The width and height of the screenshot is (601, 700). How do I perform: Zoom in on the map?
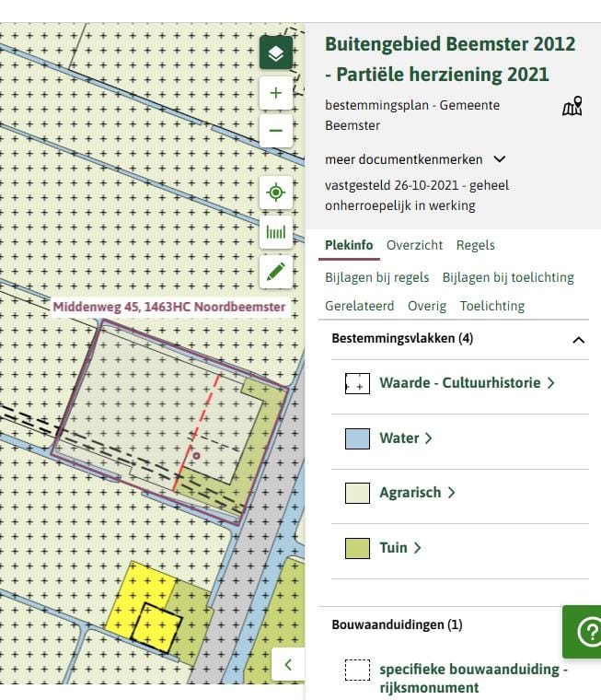276,93
